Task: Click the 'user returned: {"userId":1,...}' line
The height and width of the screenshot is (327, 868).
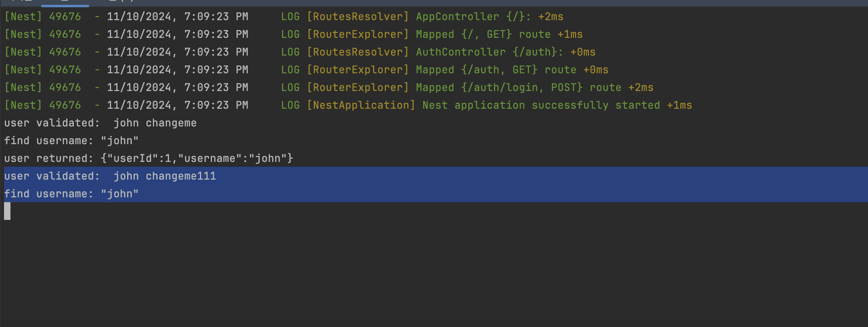Action: click(x=149, y=158)
